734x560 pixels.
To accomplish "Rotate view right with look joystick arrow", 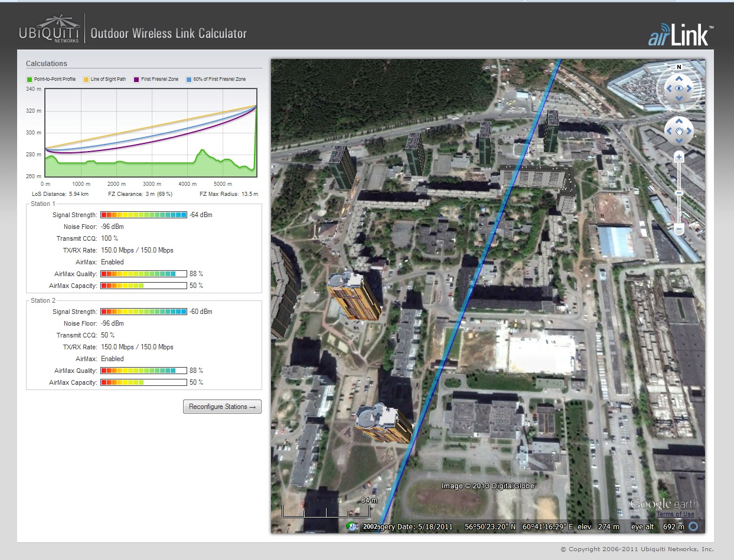I will tap(690, 89).
